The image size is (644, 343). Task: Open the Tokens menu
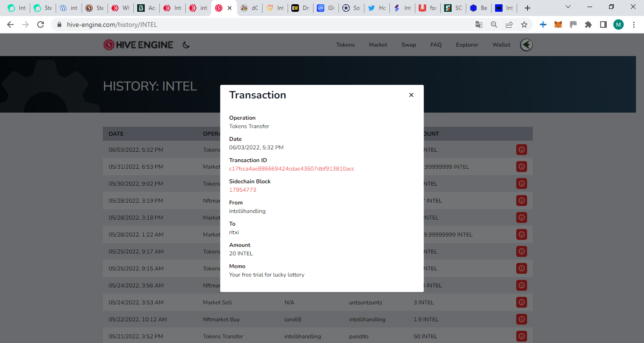(345, 45)
